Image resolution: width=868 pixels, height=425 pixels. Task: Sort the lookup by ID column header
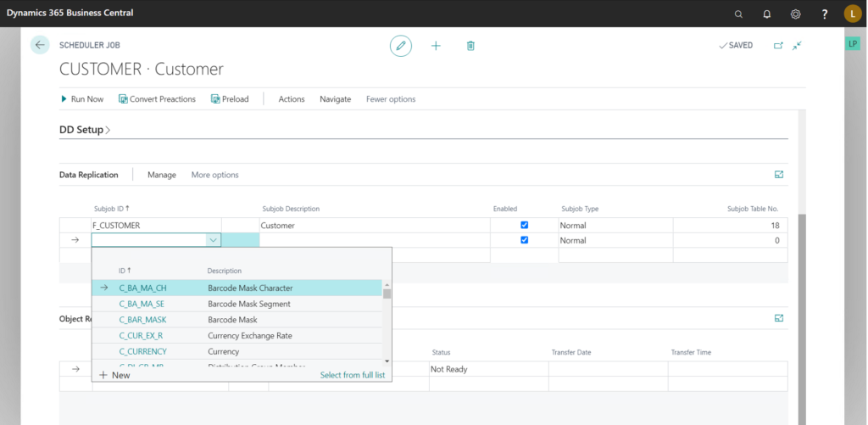(x=125, y=271)
